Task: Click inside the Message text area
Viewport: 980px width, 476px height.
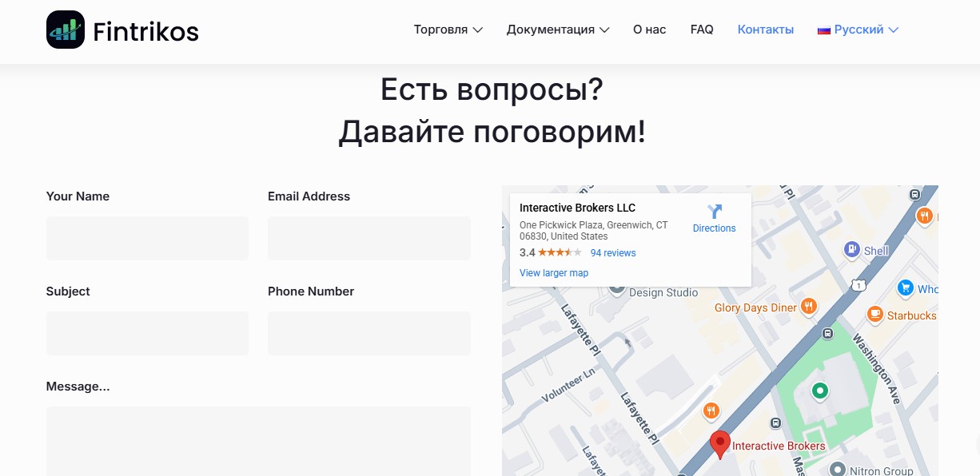Action: pos(258,442)
